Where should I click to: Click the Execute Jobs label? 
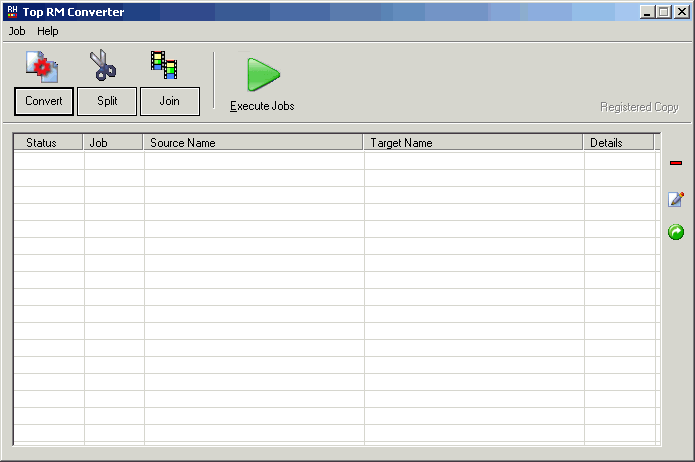tap(262, 106)
